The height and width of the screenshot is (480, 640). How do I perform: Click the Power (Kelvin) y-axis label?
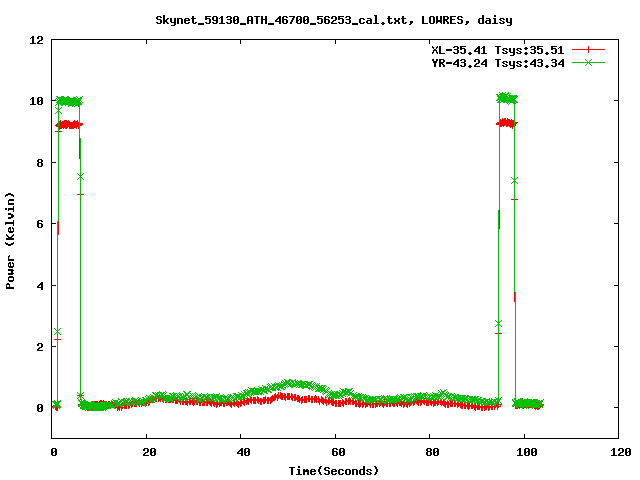[11, 240]
